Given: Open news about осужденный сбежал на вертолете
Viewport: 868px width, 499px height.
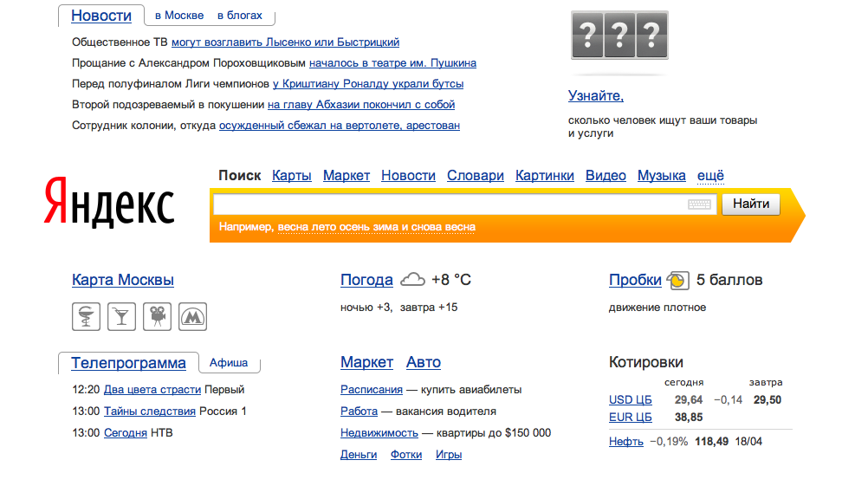Looking at the screenshot, I should [340, 126].
